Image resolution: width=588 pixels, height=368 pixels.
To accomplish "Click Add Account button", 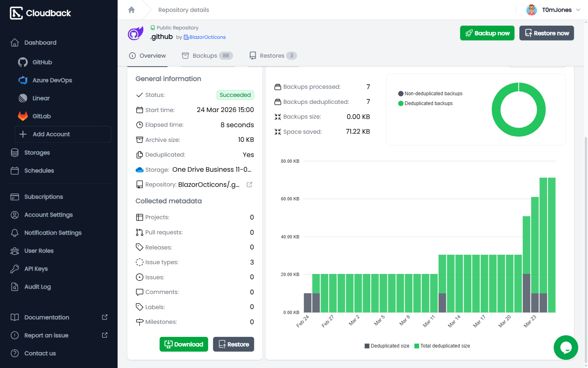I will pyautogui.click(x=63, y=134).
